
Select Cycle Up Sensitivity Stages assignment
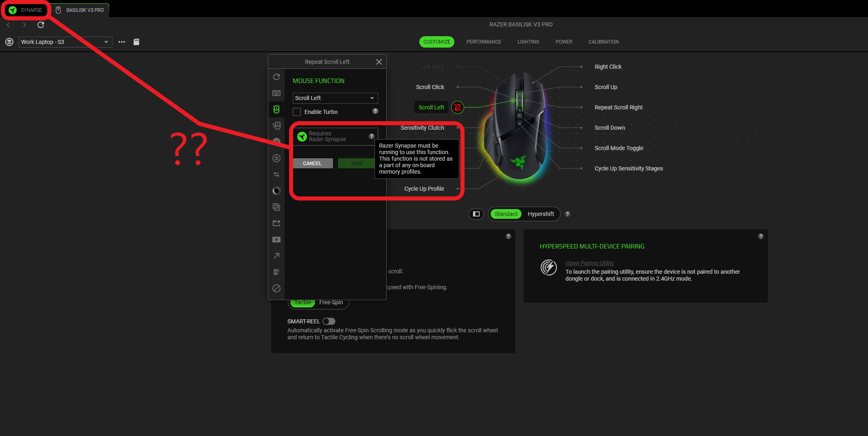(x=629, y=168)
